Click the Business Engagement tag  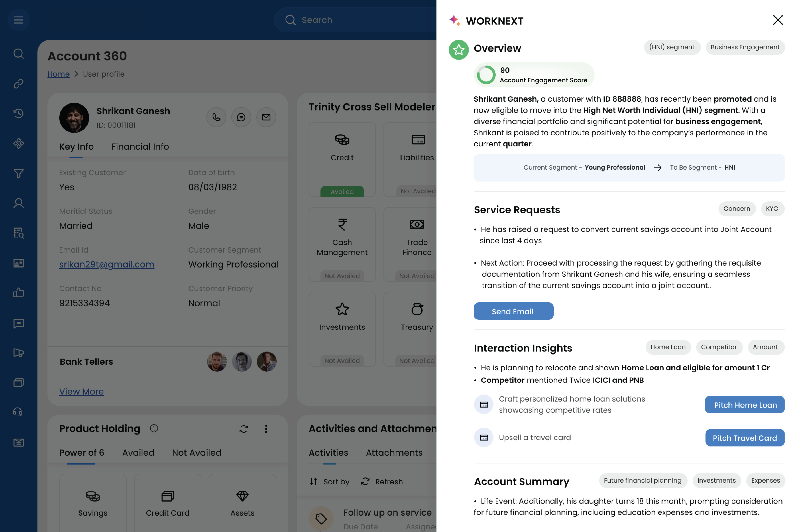tap(745, 47)
